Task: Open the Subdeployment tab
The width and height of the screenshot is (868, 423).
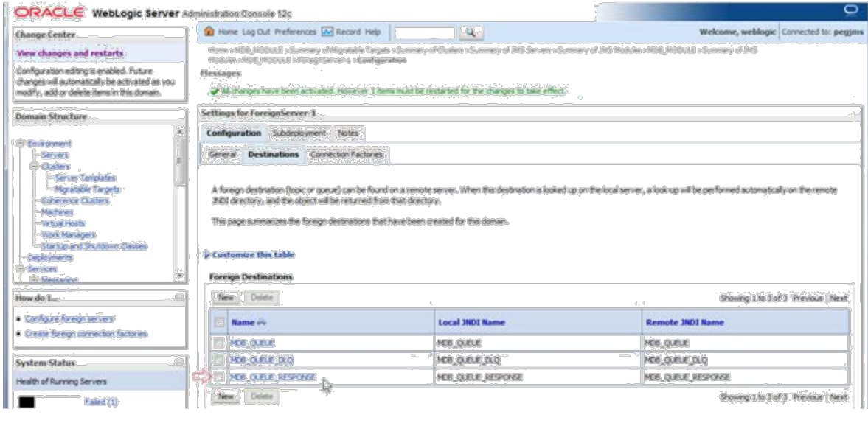Action: click(x=301, y=133)
